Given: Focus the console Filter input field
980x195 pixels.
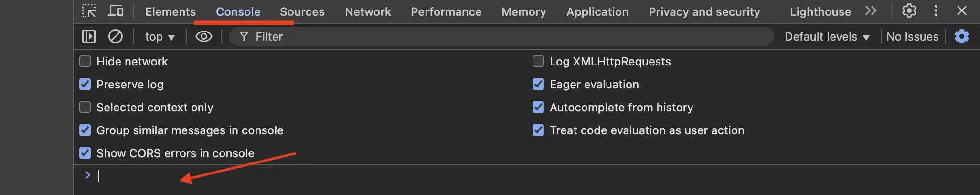Looking at the screenshot, I should 501,36.
